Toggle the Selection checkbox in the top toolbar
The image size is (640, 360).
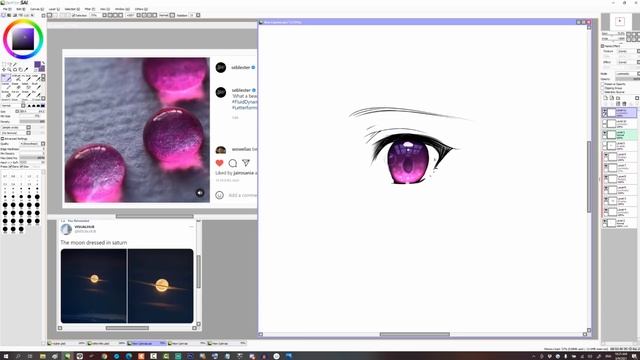[73, 15]
